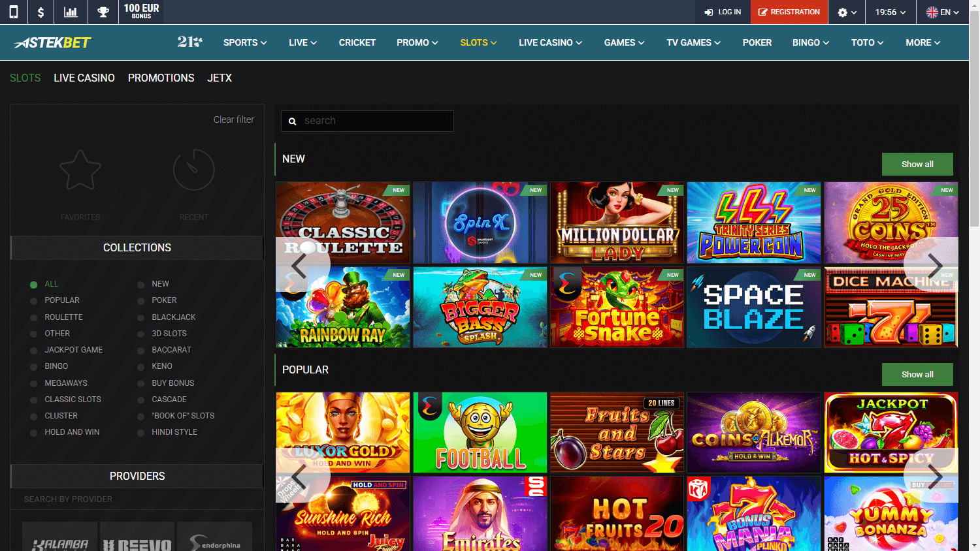The width and height of the screenshot is (980, 551).
Task: Open the Football game thumbnail
Action: point(480,433)
